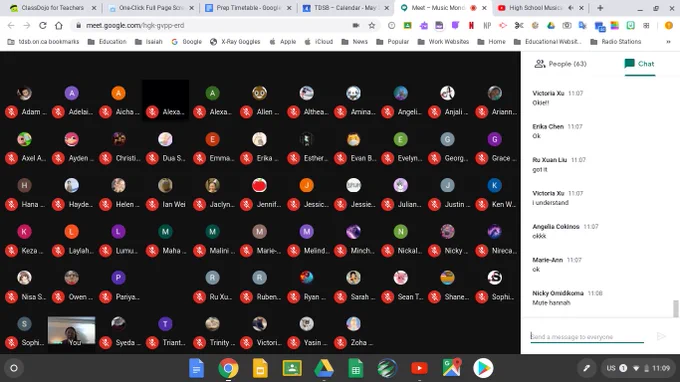Open Google Sheets from the shelf
680x382 pixels.
[x=356, y=368]
